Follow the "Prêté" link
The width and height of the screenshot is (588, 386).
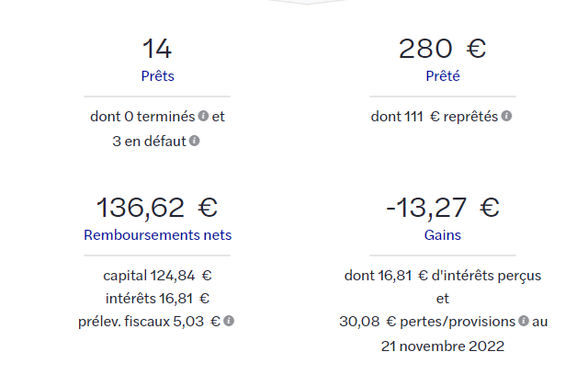point(442,76)
